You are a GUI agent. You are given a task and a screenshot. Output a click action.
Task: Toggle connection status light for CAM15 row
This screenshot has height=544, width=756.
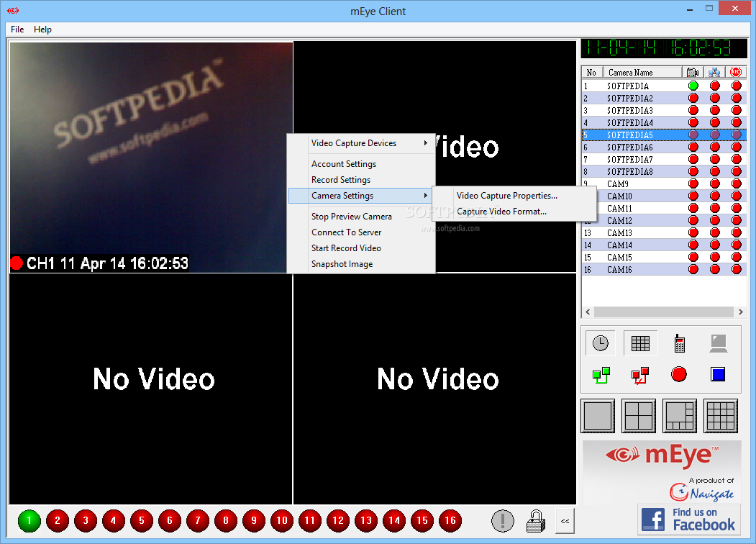715,258
